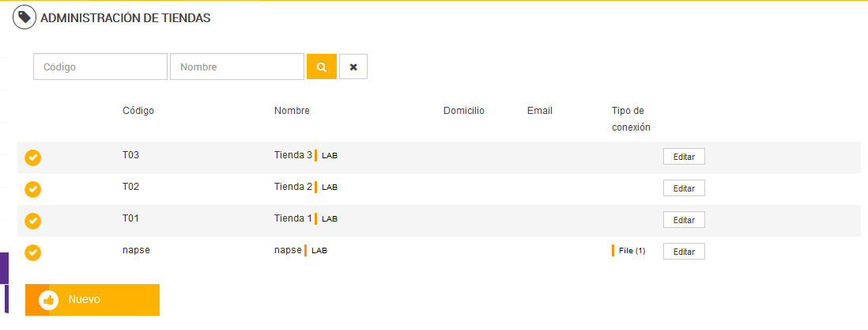Toggle the checkmark for store T01
Viewport: 868px width, 330px height.
point(33,221)
